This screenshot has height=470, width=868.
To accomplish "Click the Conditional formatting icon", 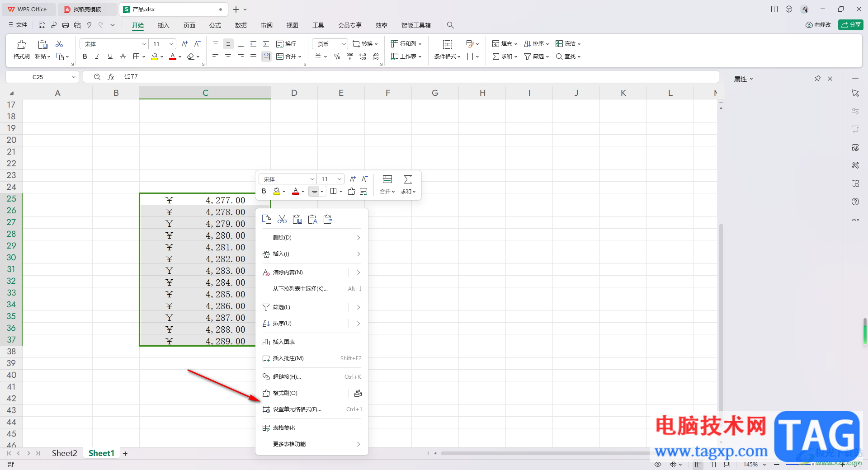I will 448,44.
